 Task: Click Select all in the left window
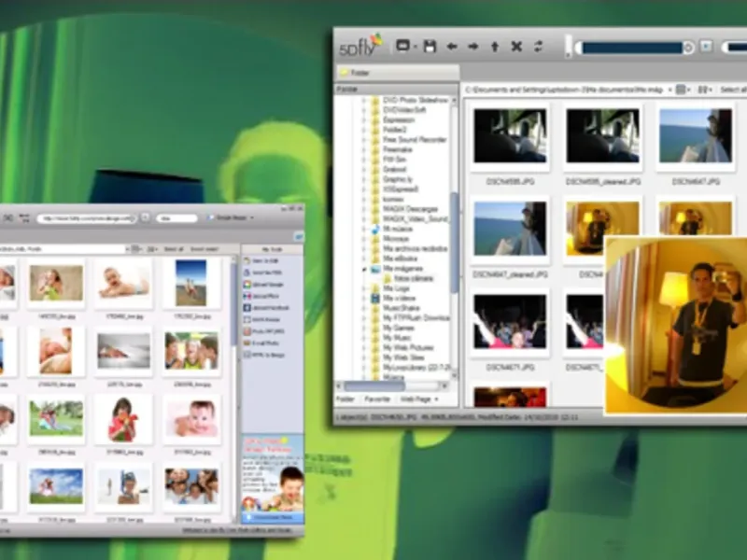pyautogui.click(x=174, y=248)
